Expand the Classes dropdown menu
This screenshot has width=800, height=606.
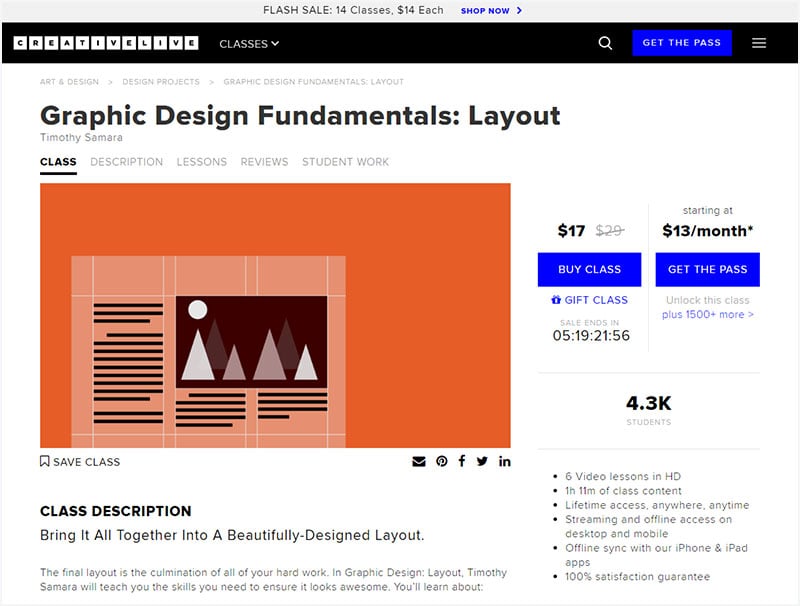[249, 44]
